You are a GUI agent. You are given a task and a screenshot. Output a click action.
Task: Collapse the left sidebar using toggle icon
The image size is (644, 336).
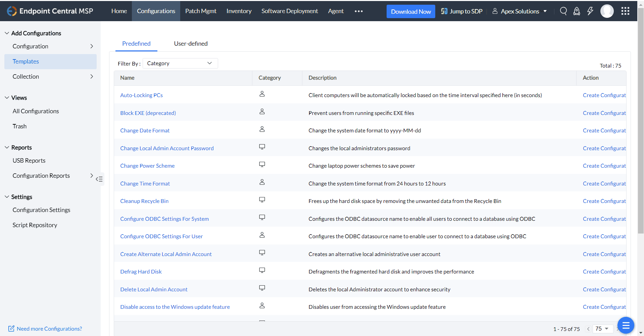[x=99, y=179]
